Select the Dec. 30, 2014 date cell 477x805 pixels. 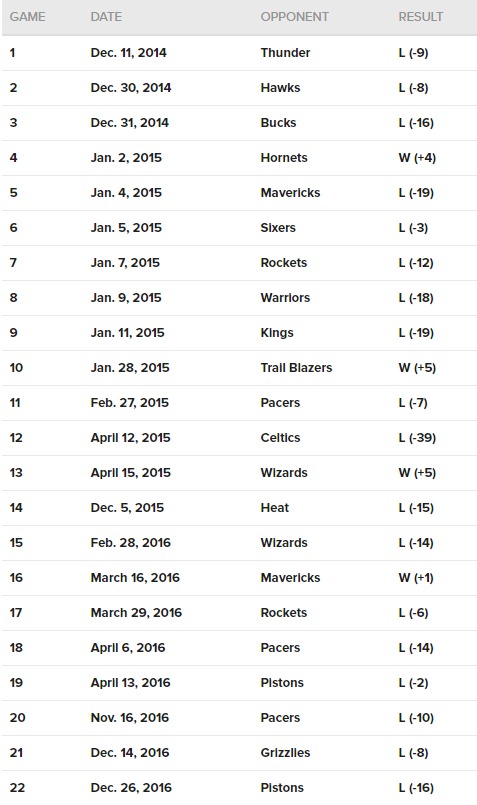(x=130, y=88)
